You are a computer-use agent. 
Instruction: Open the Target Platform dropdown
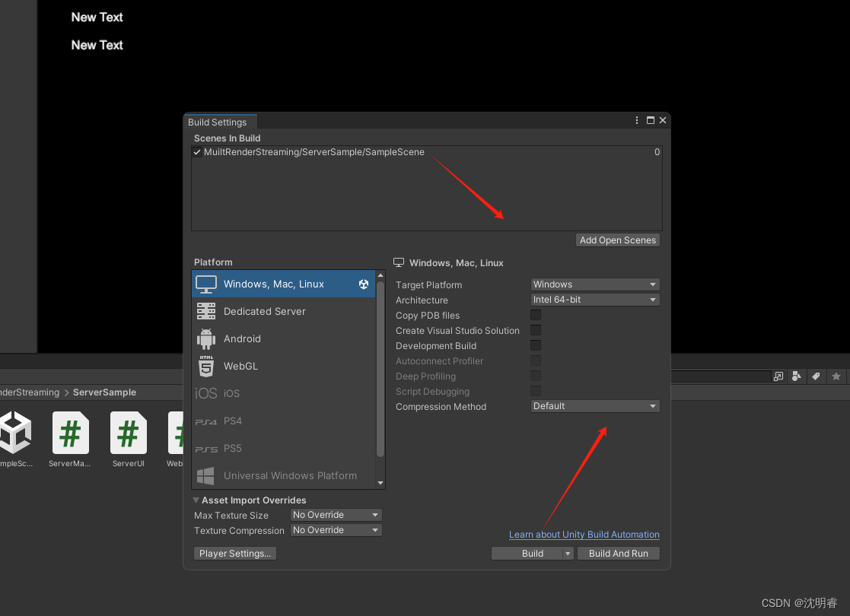tap(594, 284)
